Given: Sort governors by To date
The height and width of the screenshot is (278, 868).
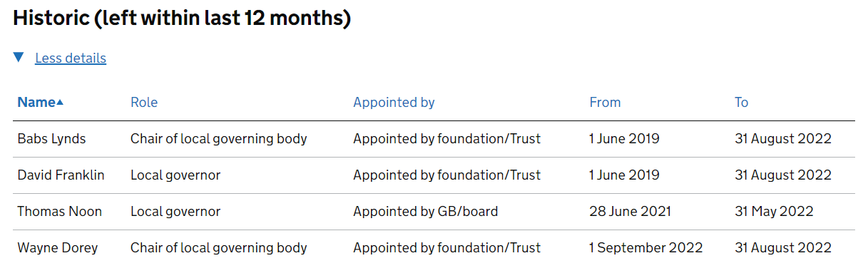Looking at the screenshot, I should coord(741,102).
